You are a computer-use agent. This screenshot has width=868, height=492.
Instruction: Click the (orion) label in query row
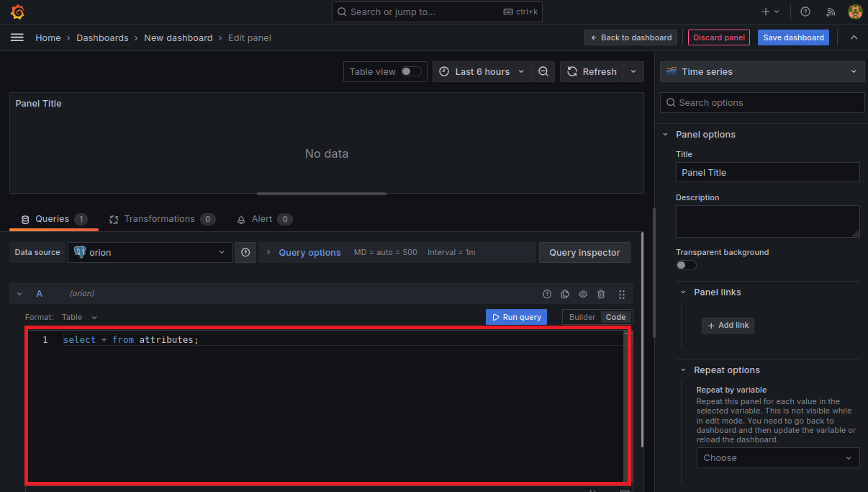point(82,294)
